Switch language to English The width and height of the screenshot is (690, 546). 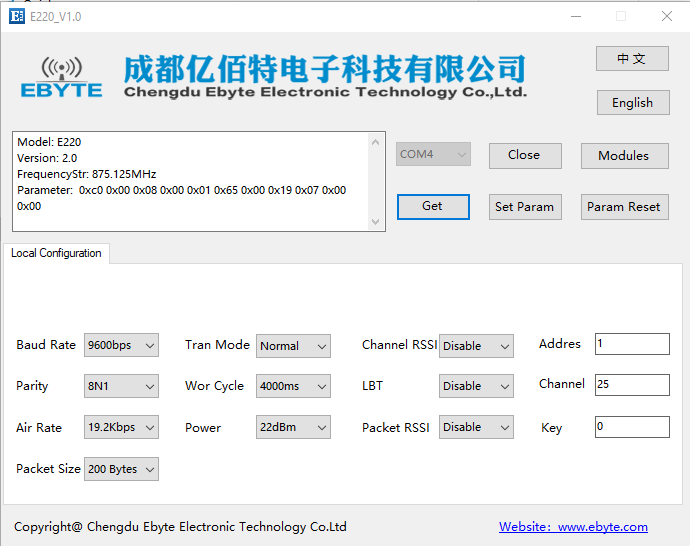(633, 103)
